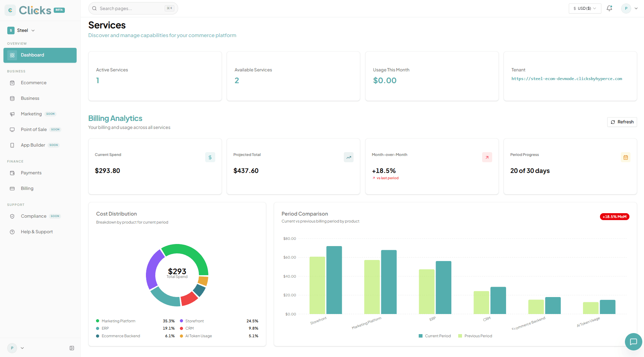Screen dimensions: 644x357
Task: Click the calendar icon on Period Progress
Action: [x=626, y=157]
